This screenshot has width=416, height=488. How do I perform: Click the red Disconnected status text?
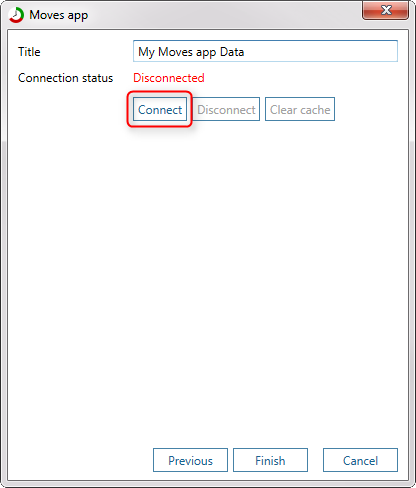(169, 78)
